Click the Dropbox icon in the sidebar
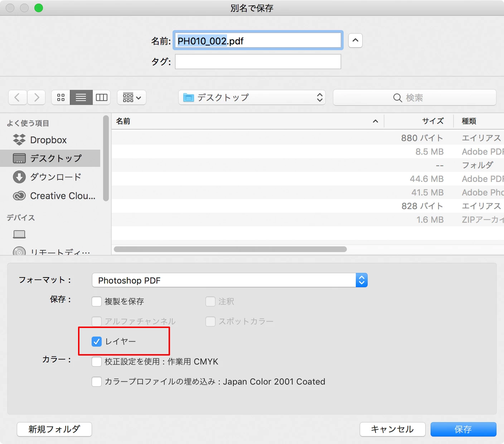 point(19,140)
